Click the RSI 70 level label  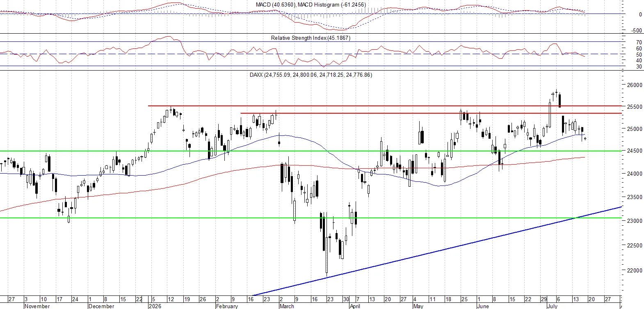pos(639,42)
